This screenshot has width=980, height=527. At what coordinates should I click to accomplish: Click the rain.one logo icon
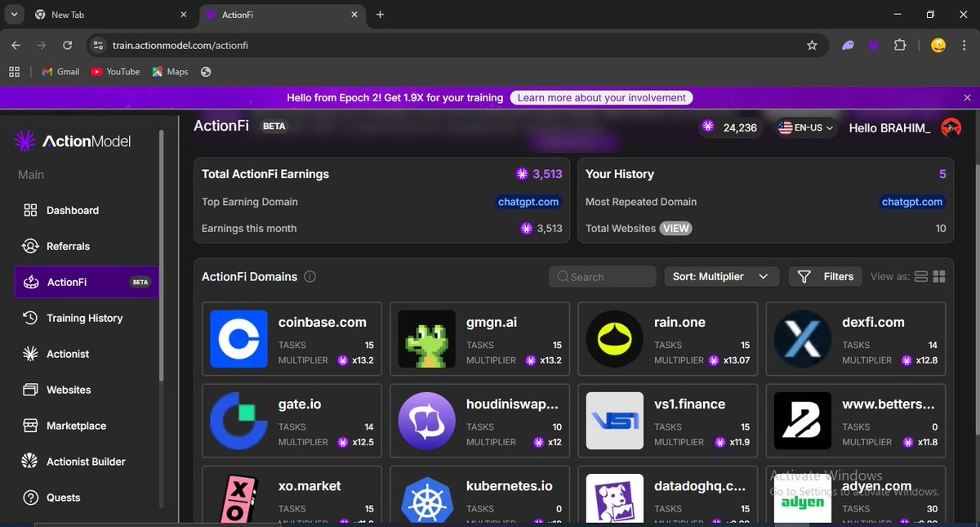pyautogui.click(x=615, y=338)
